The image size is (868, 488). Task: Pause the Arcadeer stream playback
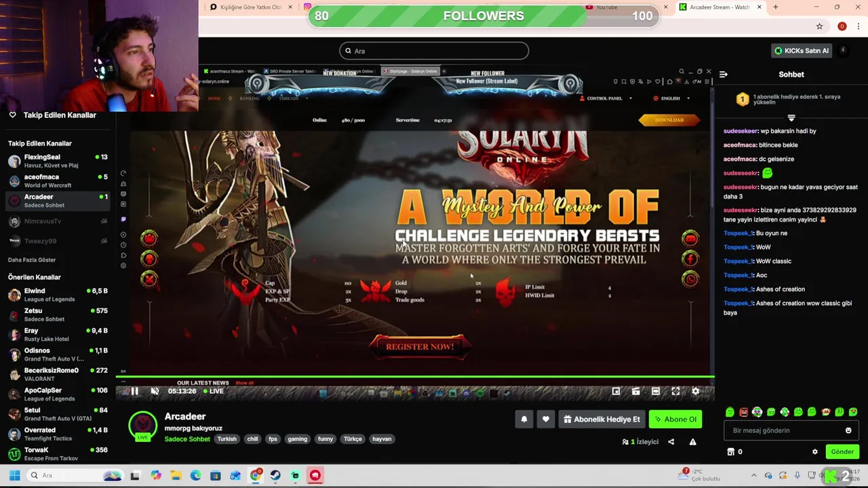tap(134, 391)
